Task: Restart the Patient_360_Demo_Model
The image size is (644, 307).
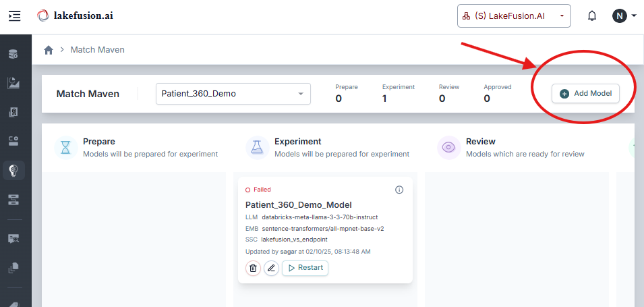Action: coord(305,268)
